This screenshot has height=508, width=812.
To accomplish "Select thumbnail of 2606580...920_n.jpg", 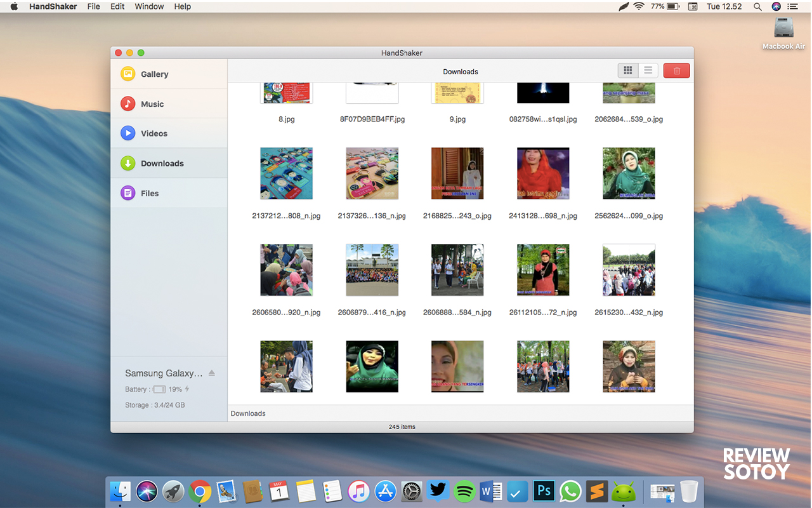I will pos(286,270).
